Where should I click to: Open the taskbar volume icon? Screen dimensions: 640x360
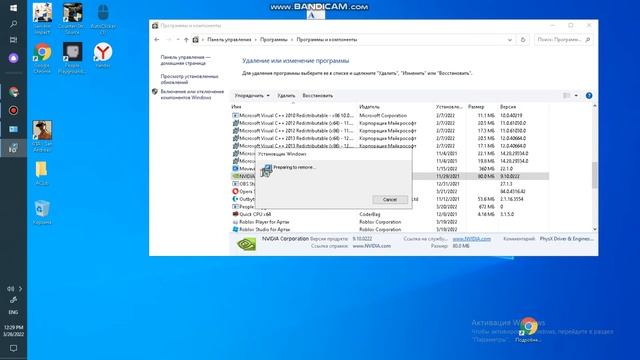coord(10,289)
